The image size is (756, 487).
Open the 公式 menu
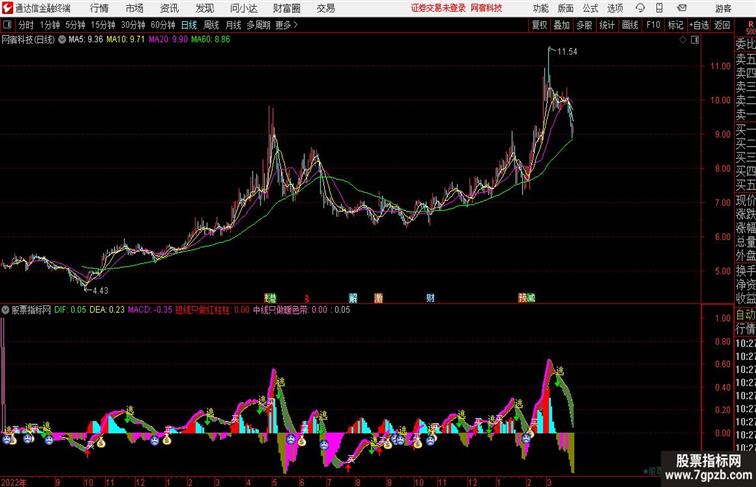click(590, 8)
